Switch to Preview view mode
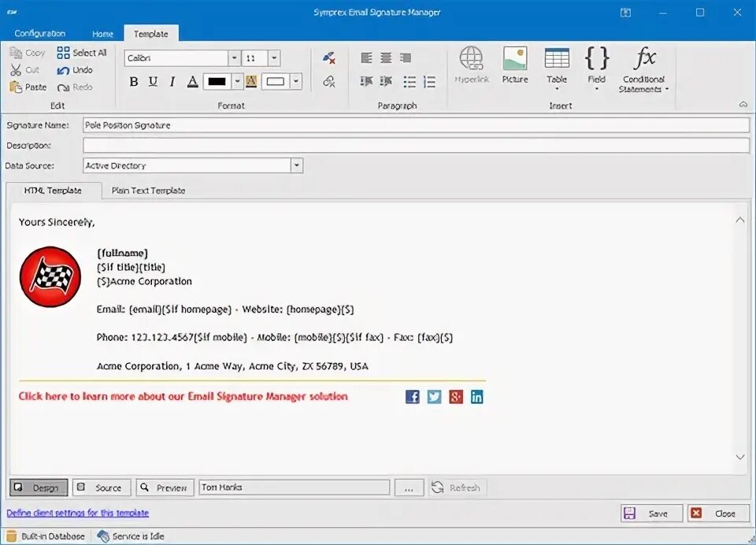The width and height of the screenshot is (756, 545). [x=165, y=488]
